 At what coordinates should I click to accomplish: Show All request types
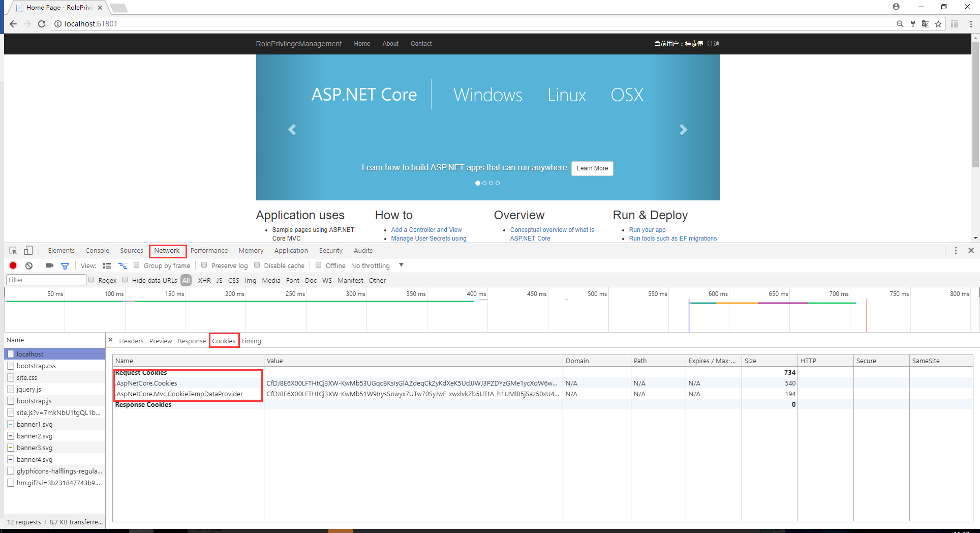click(x=186, y=280)
